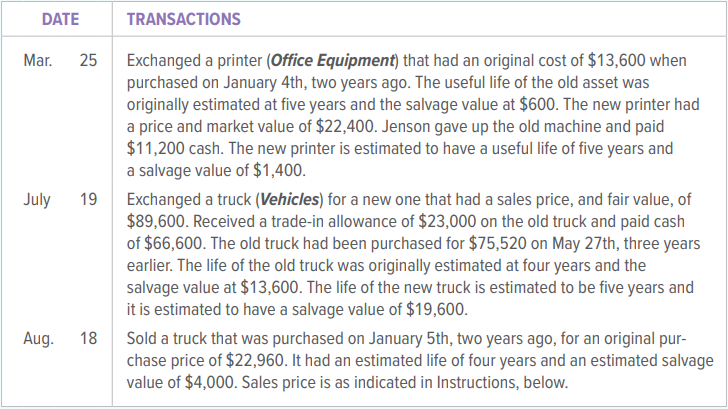Click the bold text Office Equipment
The image size is (728, 409).
click(x=332, y=61)
